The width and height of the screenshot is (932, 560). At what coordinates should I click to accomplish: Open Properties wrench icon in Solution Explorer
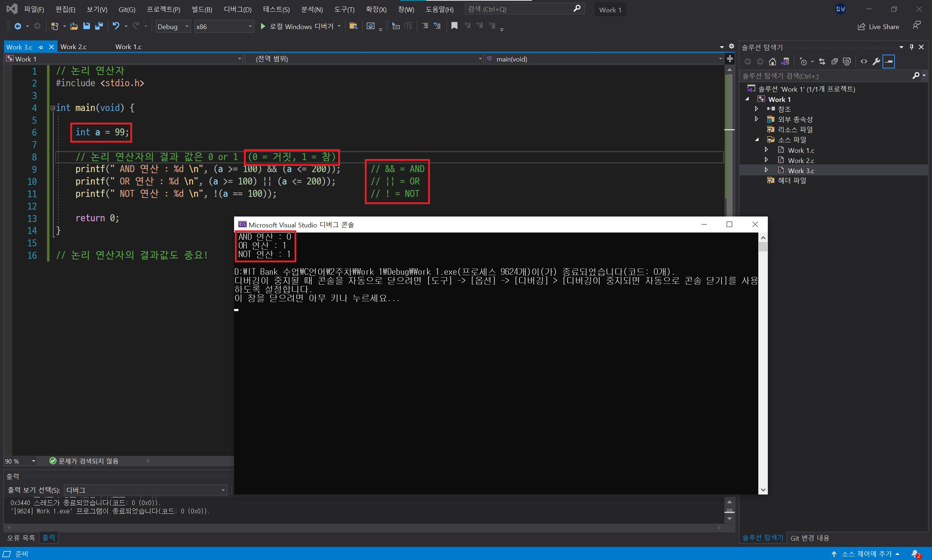(876, 61)
